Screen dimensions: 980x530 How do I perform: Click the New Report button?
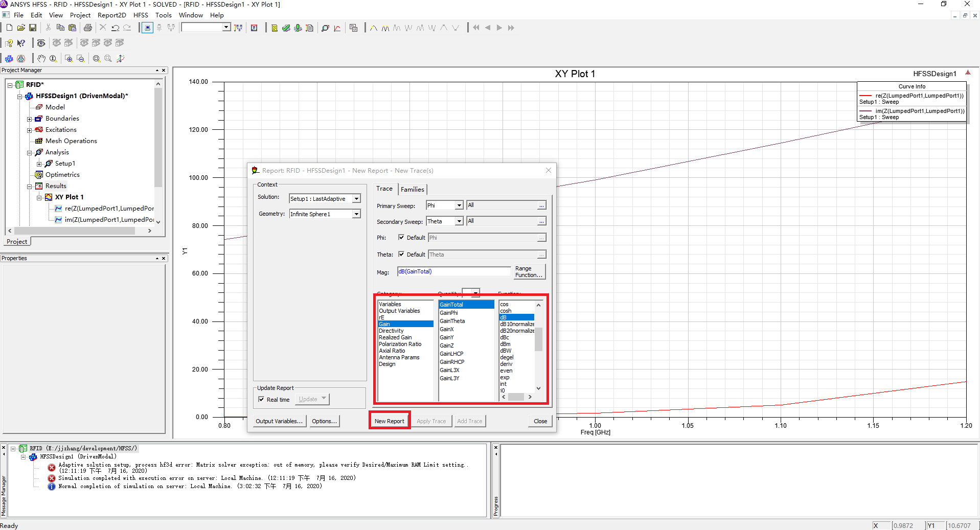click(389, 421)
